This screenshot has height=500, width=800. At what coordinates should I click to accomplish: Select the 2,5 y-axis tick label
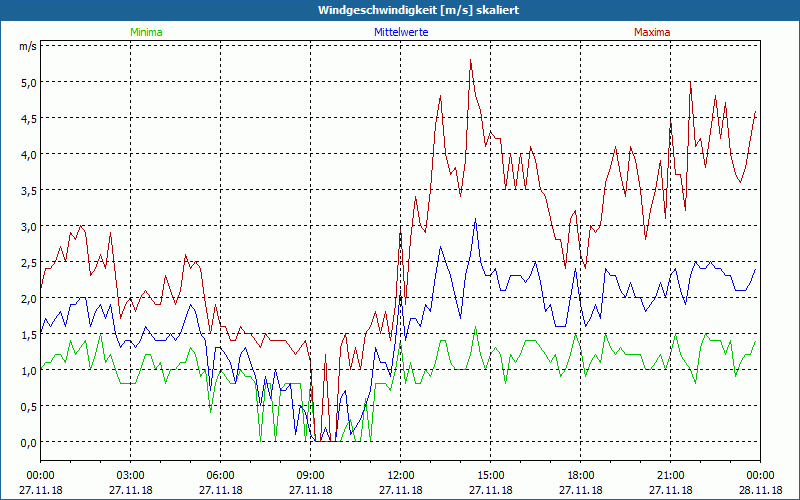click(28, 262)
